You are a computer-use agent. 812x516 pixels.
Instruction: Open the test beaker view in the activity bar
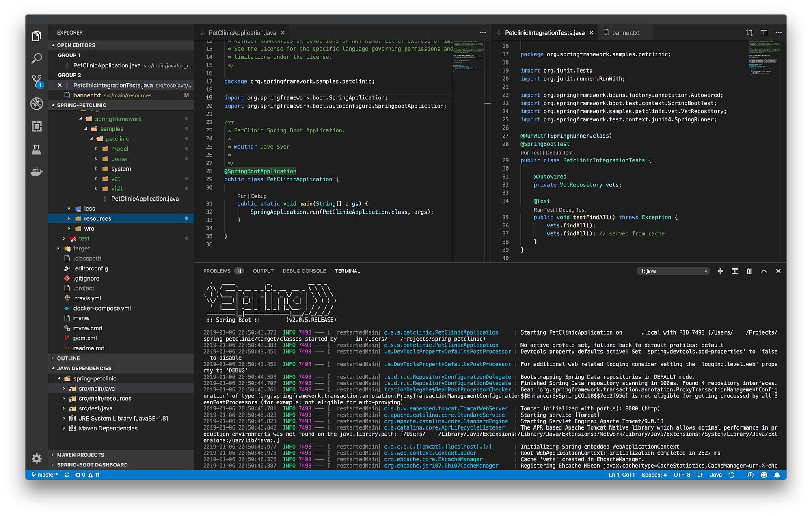(x=37, y=149)
